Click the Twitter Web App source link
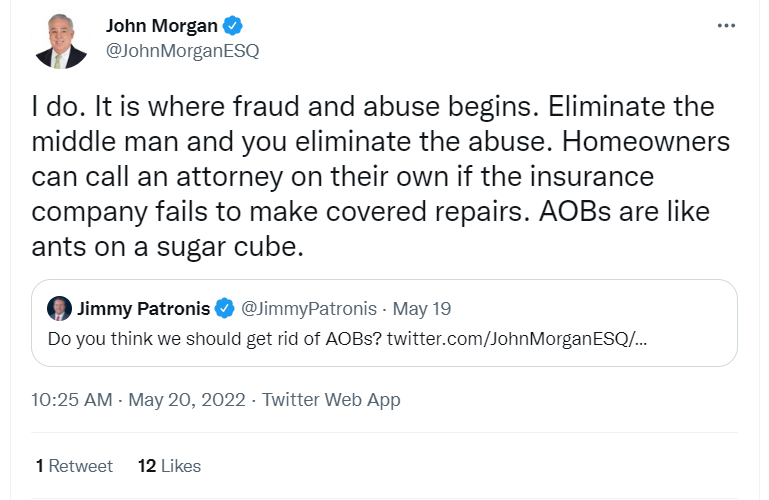 (x=331, y=400)
